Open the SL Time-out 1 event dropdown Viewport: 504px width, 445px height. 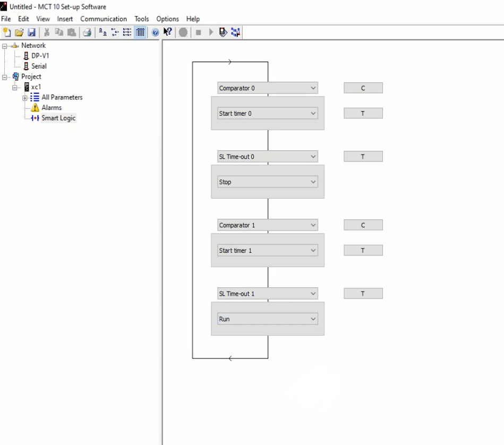(x=313, y=294)
